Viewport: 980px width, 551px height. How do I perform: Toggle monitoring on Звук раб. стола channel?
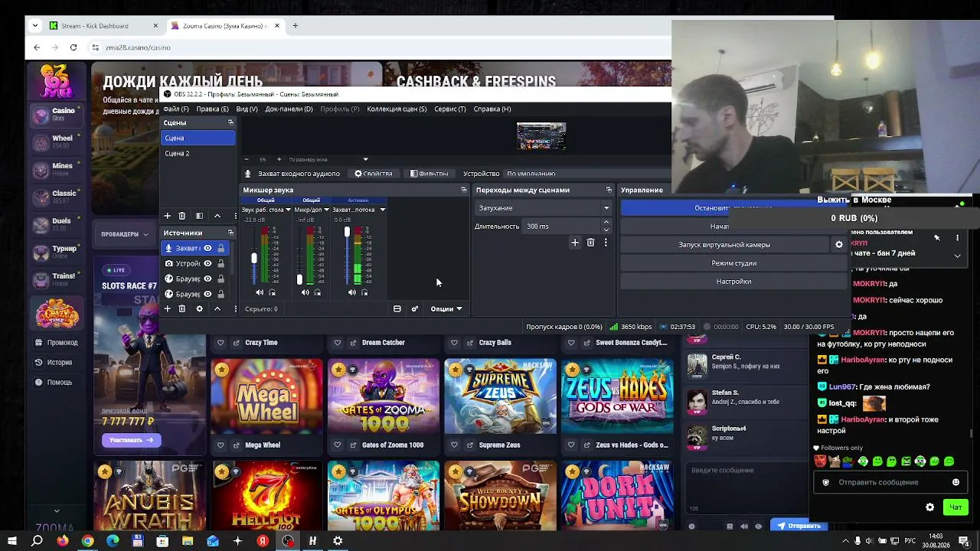click(272, 292)
